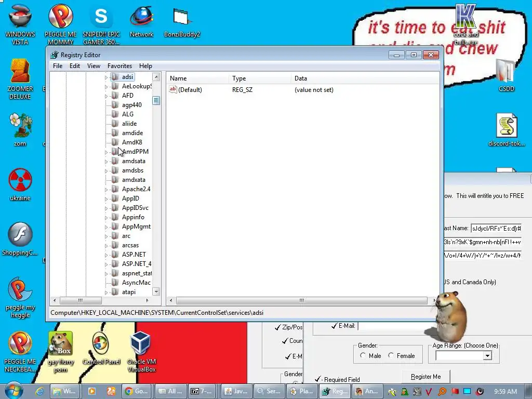This screenshot has width=532, height=399.
Task: Open the View menu in Registry Editor
Action: tap(94, 66)
